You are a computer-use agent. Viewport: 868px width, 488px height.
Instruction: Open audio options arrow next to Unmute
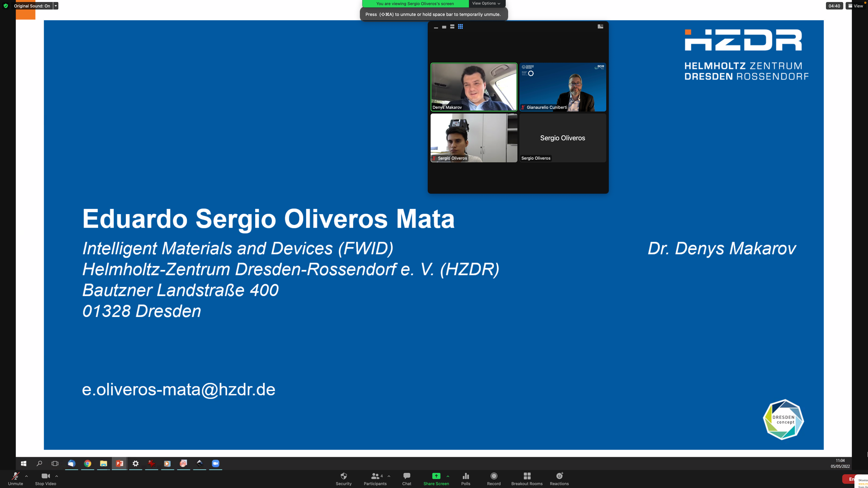(26, 476)
